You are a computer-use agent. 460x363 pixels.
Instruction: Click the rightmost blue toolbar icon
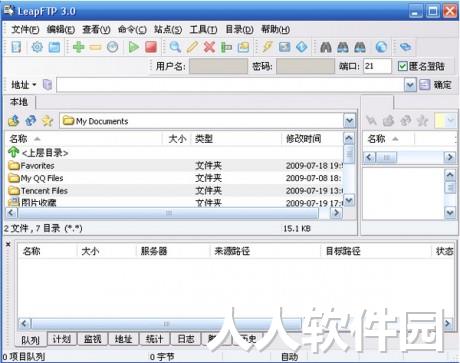point(405,47)
